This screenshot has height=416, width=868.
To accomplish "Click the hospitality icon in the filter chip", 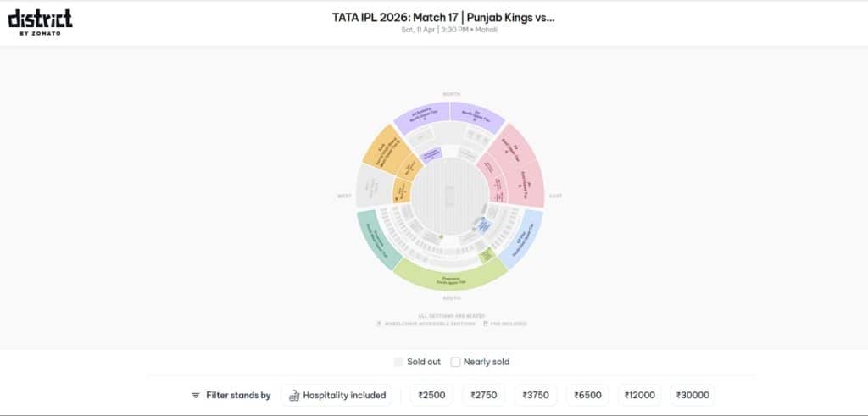I will (x=293, y=396).
